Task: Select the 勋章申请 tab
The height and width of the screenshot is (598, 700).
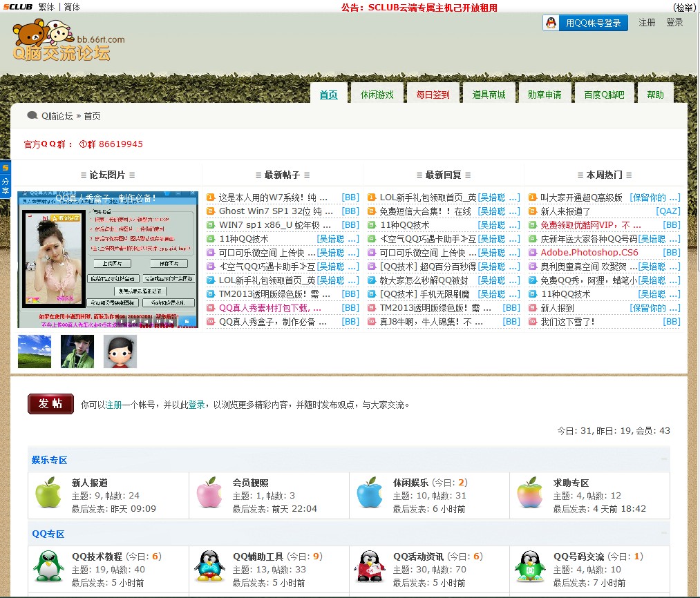Action: [x=545, y=94]
